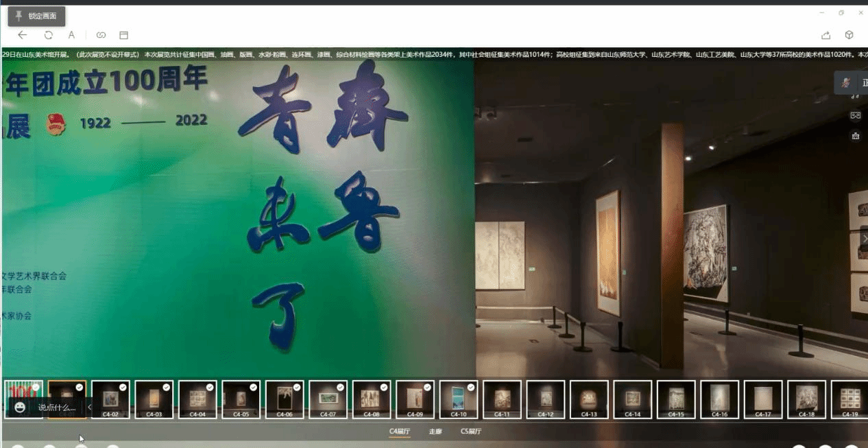The height and width of the screenshot is (448, 868).
Task: Open the share icon at top right
Action: click(x=826, y=35)
